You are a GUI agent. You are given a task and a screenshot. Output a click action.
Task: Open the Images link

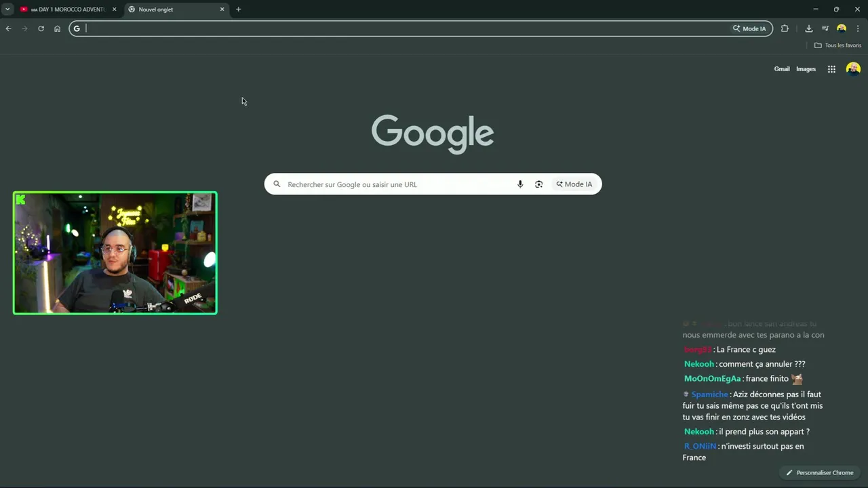point(806,69)
